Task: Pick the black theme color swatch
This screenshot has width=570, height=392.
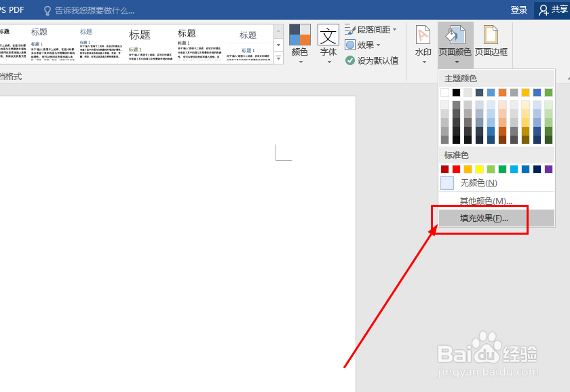Action: tap(456, 93)
